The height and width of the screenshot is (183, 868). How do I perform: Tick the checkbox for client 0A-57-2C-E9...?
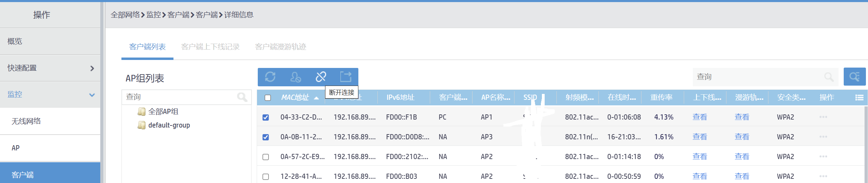266,157
